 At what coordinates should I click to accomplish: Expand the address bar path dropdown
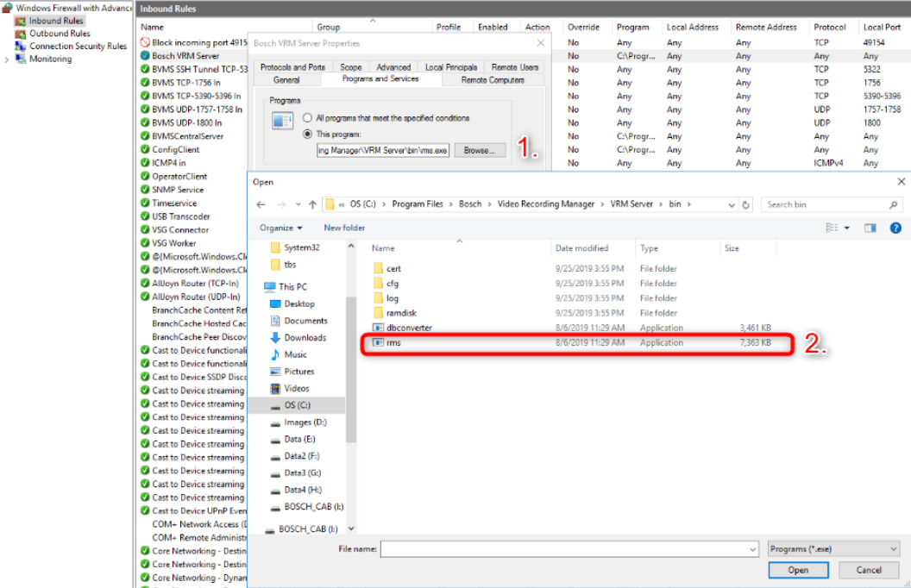pos(732,205)
